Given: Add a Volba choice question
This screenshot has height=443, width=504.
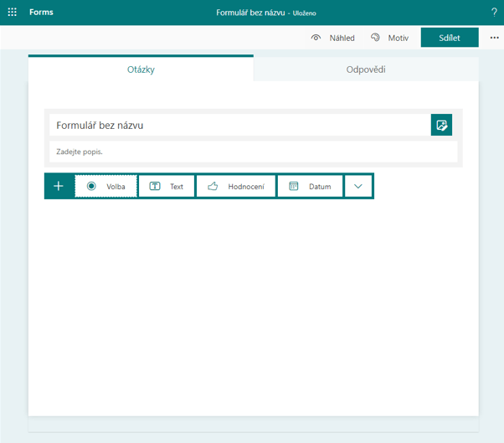Looking at the screenshot, I should (x=106, y=186).
